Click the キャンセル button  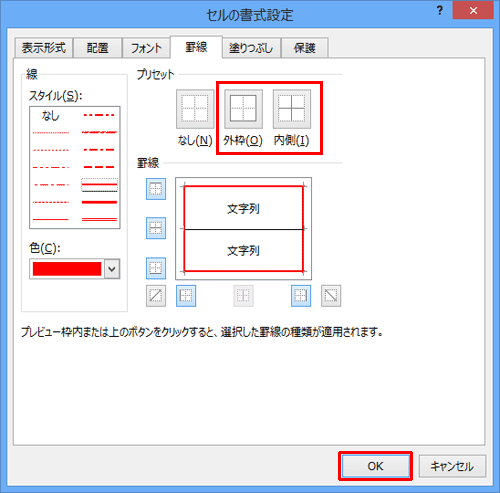click(452, 466)
